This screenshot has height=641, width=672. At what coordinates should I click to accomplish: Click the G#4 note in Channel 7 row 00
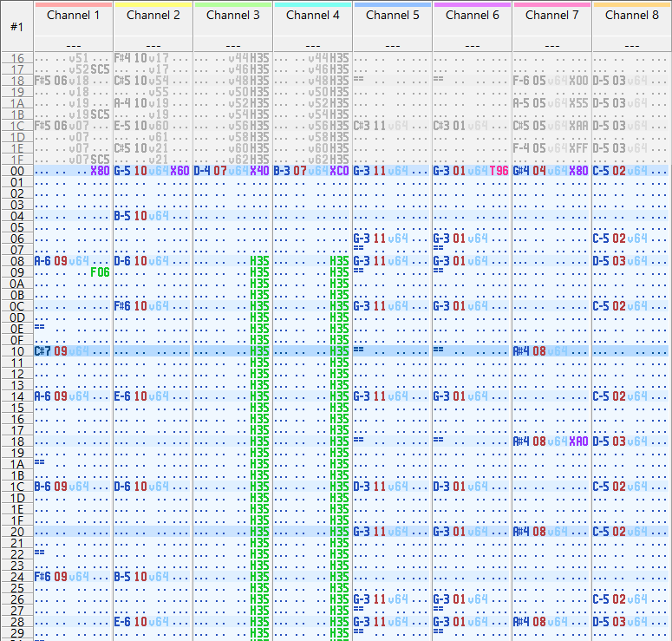(x=521, y=171)
